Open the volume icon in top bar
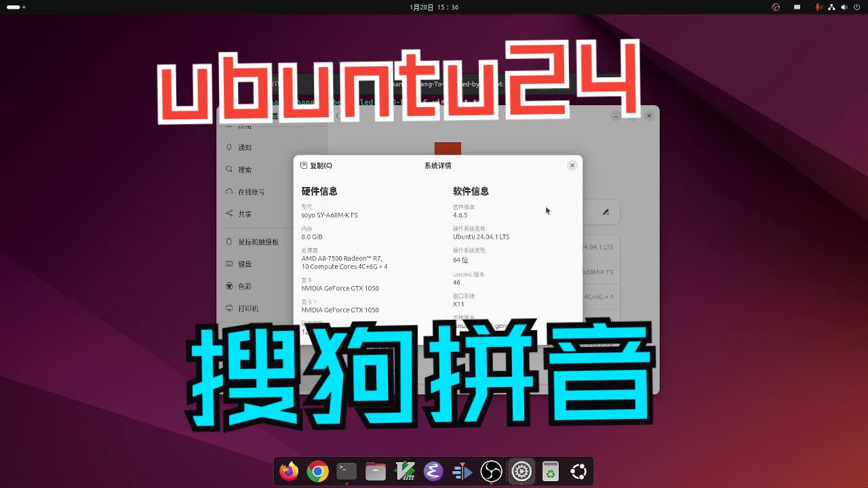Viewport: 868px width, 488px height. tap(844, 7)
